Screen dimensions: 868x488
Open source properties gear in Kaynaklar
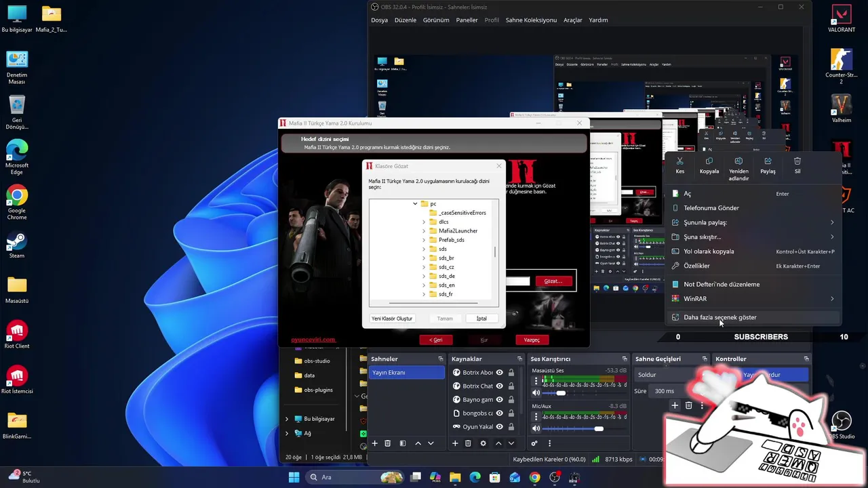pos(483,443)
